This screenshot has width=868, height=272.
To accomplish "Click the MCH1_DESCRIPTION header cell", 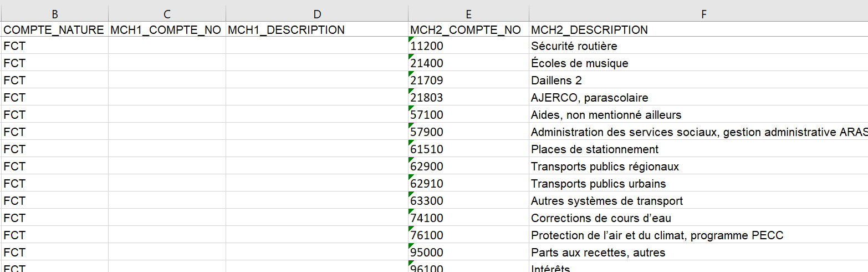I will coord(317,30).
